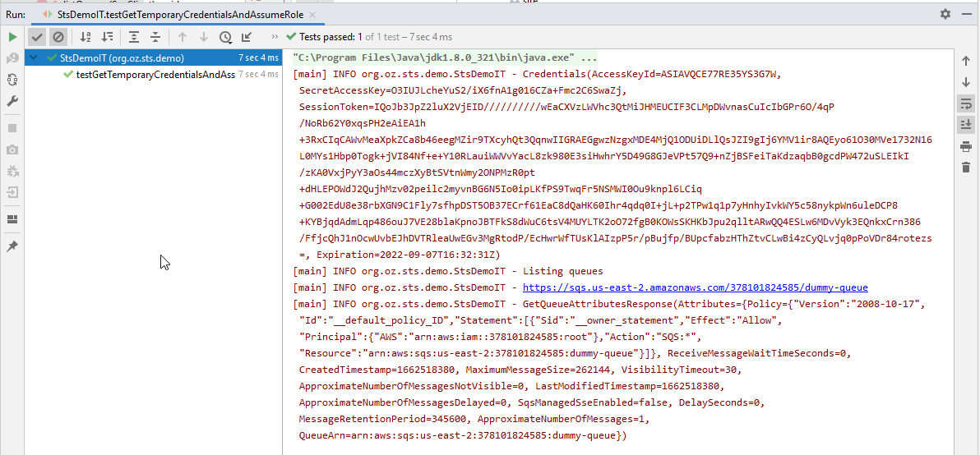Click CreatedTimestamp=1662518380 text

click(x=379, y=370)
